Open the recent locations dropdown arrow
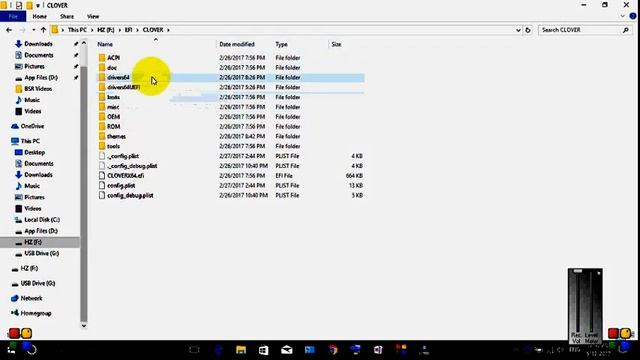Image resolution: width=640 pixels, height=360 pixels. (33, 30)
